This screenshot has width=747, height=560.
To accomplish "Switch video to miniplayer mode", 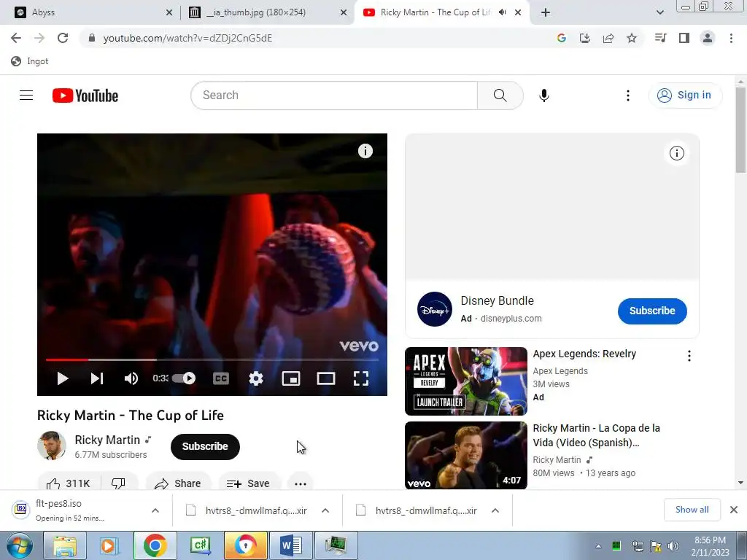I will (x=291, y=378).
